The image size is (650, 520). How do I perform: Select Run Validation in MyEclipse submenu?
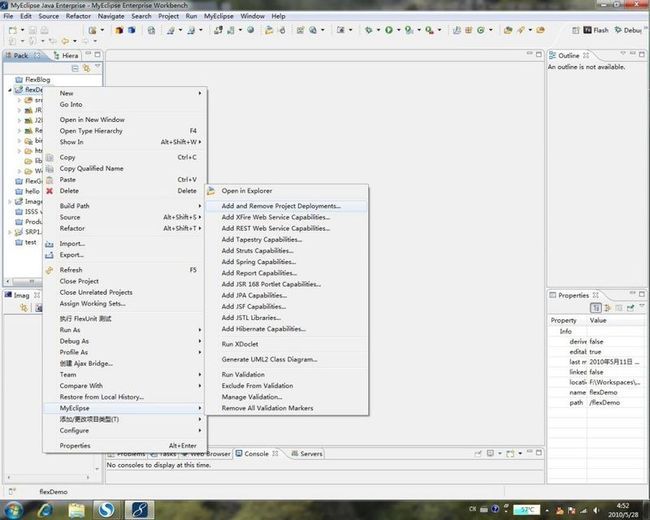coord(286,374)
